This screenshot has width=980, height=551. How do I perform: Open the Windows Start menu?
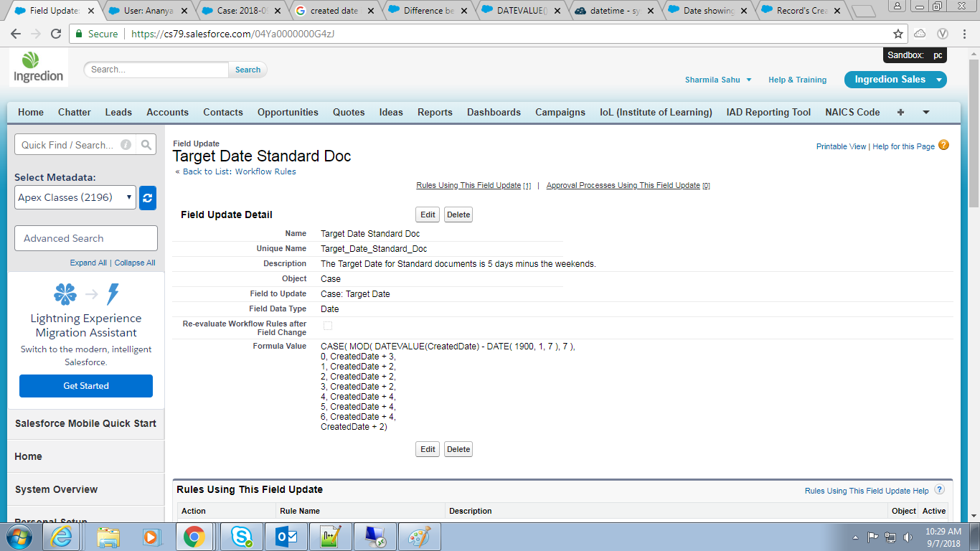click(18, 537)
